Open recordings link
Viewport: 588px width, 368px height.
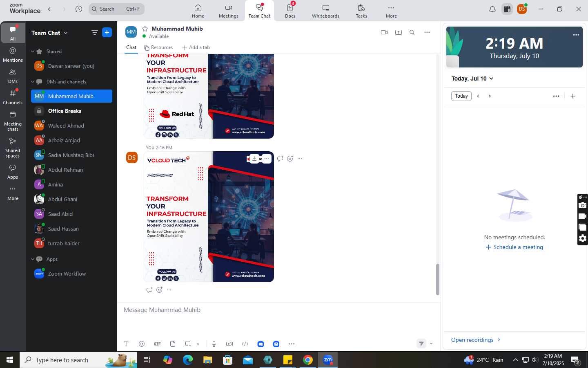click(476, 340)
